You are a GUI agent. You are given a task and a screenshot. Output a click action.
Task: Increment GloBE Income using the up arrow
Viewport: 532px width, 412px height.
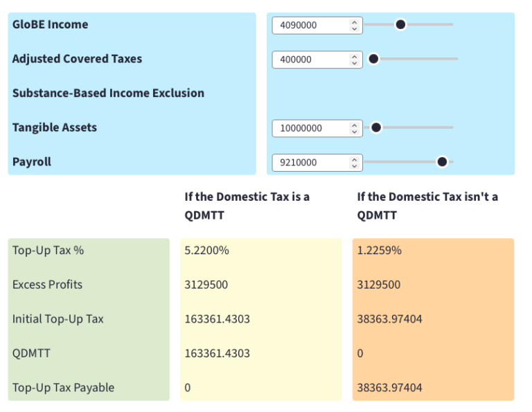click(x=355, y=22)
